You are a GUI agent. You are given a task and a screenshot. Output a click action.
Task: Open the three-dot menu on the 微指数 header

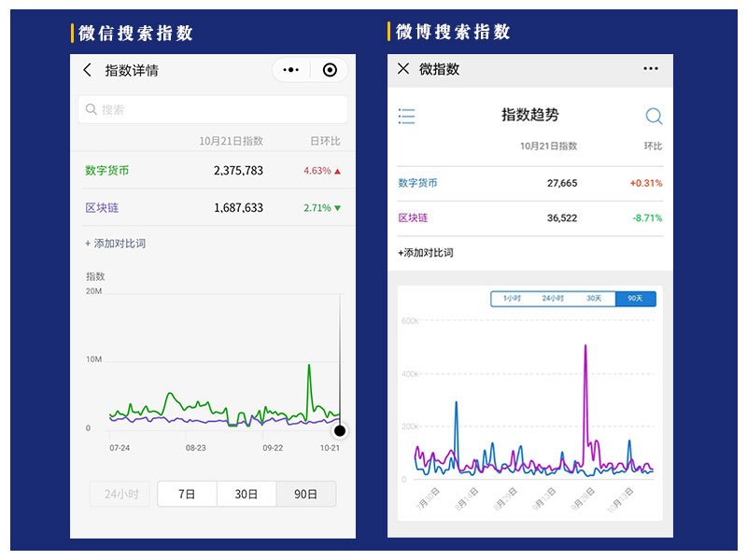pyautogui.click(x=651, y=68)
